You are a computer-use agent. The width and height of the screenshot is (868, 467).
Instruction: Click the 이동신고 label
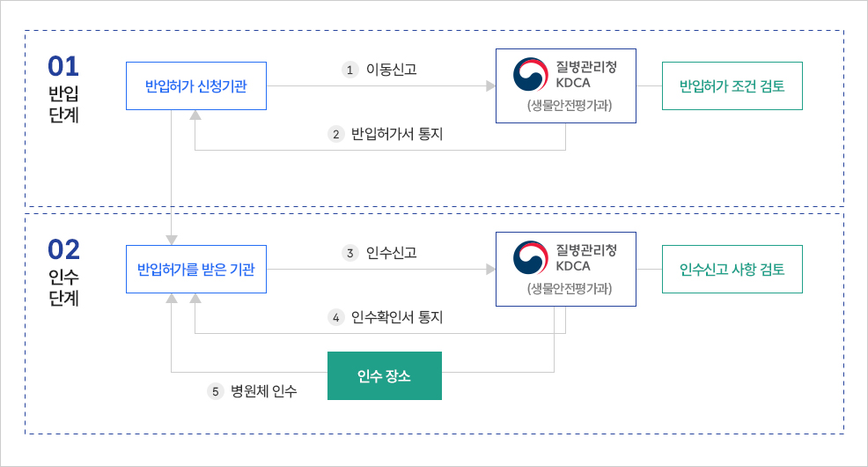pos(391,70)
